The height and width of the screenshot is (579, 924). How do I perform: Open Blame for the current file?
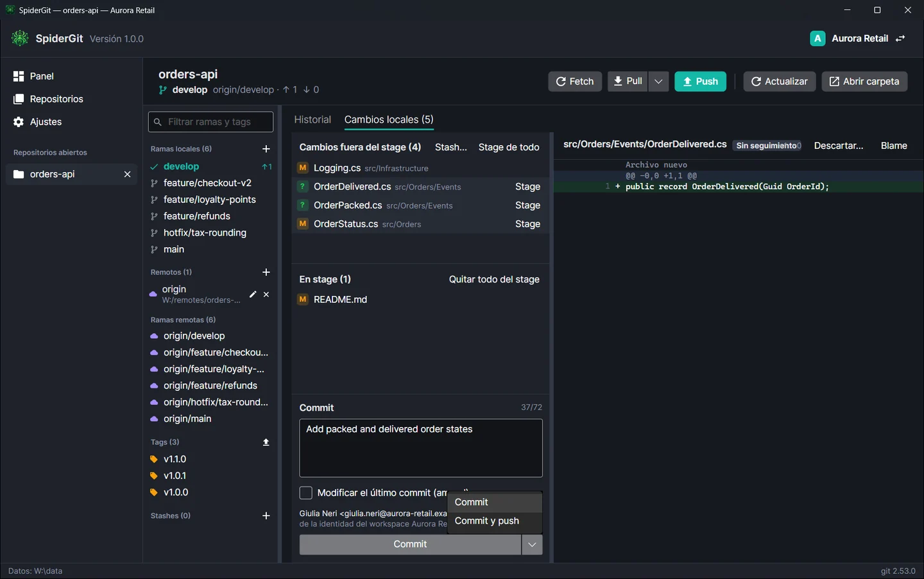pyautogui.click(x=894, y=146)
